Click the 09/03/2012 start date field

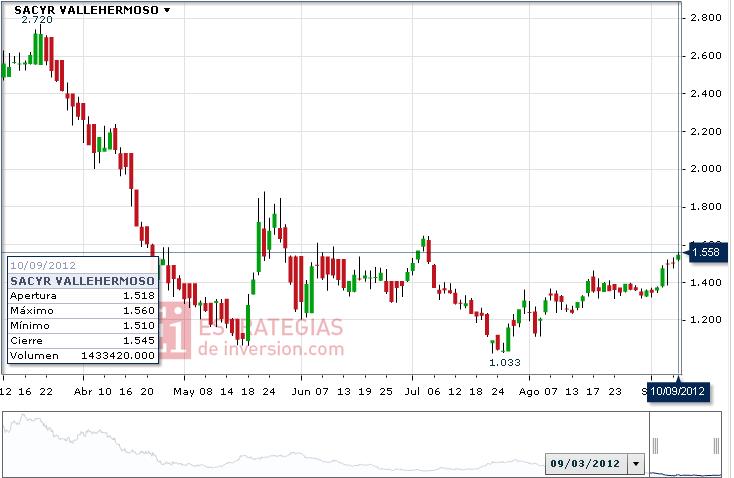587,463
